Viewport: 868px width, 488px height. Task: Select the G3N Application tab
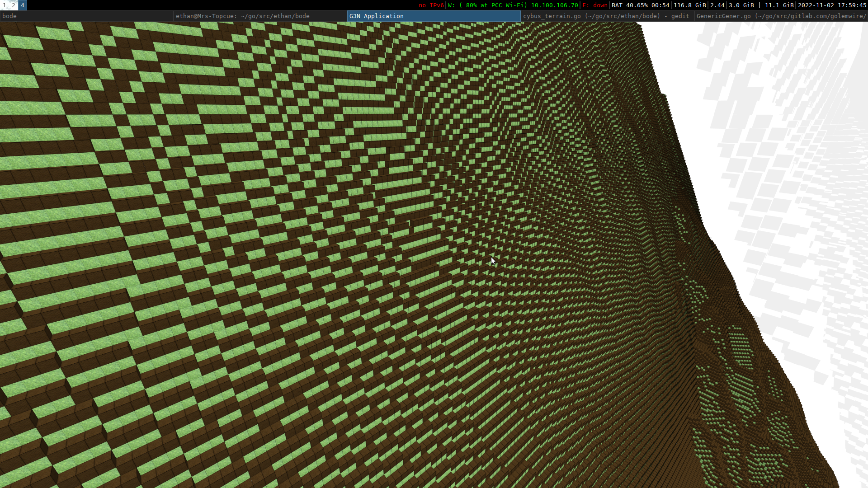pos(434,16)
